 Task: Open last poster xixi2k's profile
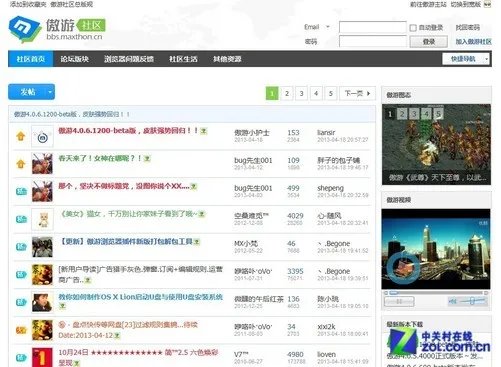pos(326,327)
